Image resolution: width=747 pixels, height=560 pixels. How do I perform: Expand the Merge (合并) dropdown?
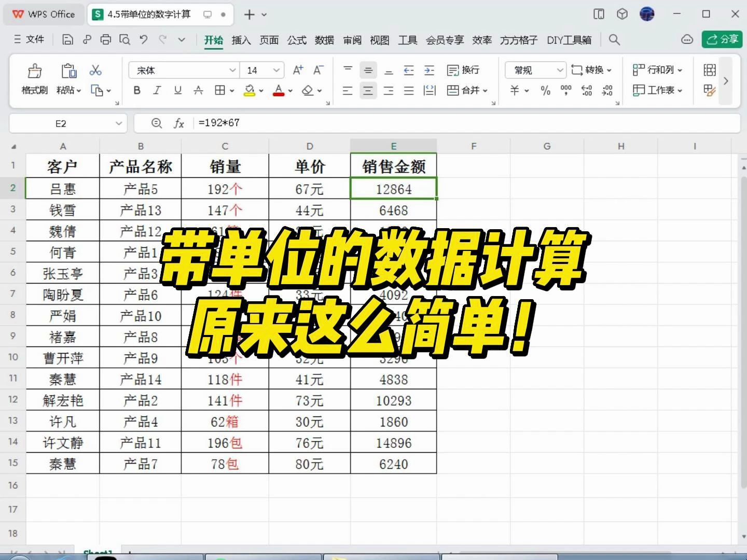coord(486,91)
